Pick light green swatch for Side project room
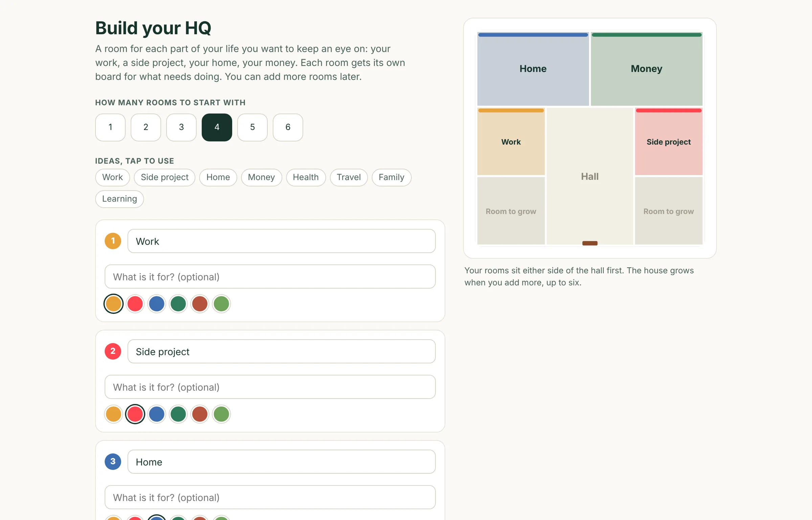This screenshot has height=520, width=812. pyautogui.click(x=222, y=414)
